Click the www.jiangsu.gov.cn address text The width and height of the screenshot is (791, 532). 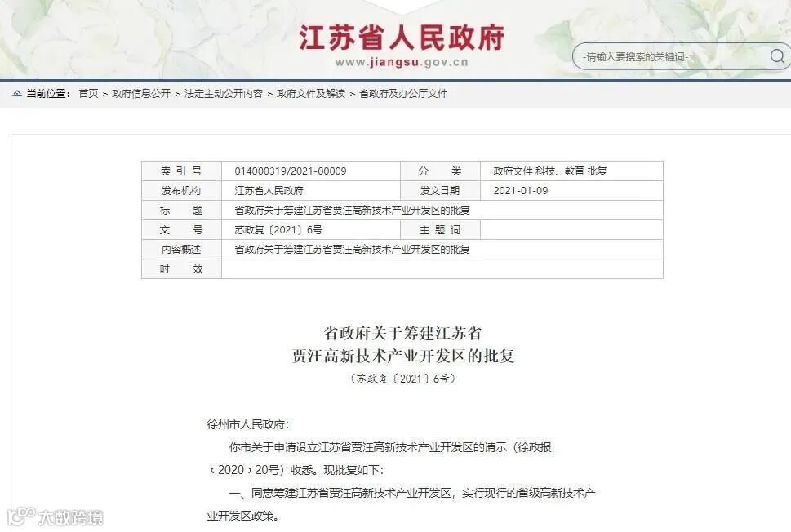(x=402, y=63)
